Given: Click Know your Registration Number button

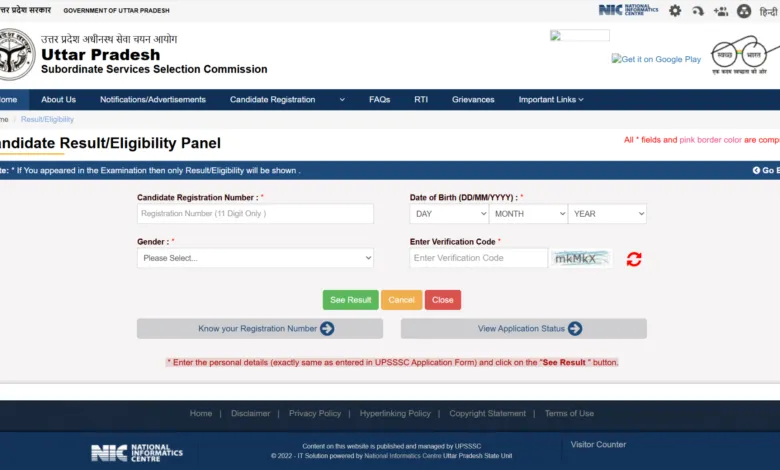Looking at the screenshot, I should (259, 329).
